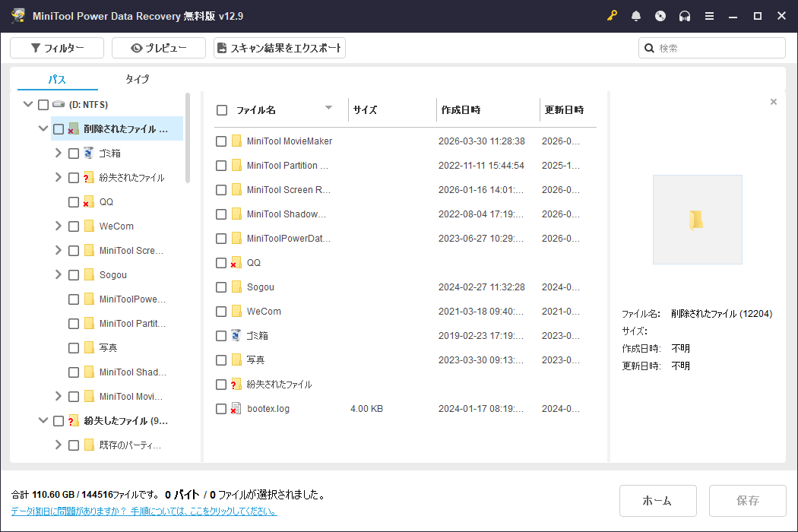Collapse the D: NTFS tree node
This screenshot has height=532, width=798.
pos(28,104)
